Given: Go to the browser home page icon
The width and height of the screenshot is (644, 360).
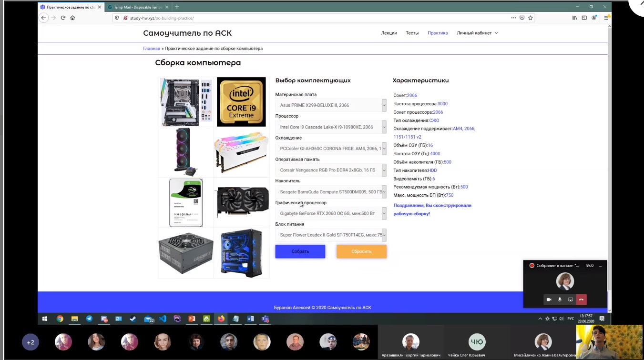Looking at the screenshot, I should [72, 18].
